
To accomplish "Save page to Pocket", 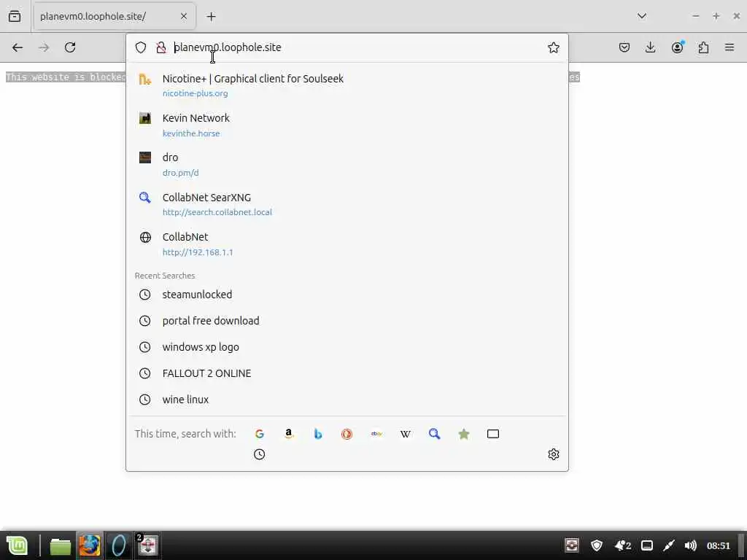I will [x=624, y=47].
